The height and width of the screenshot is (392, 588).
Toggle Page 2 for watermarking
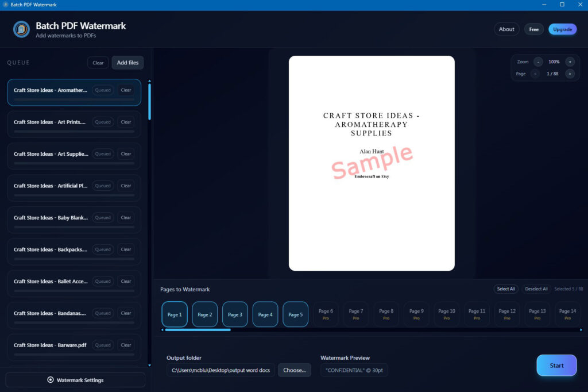click(205, 314)
